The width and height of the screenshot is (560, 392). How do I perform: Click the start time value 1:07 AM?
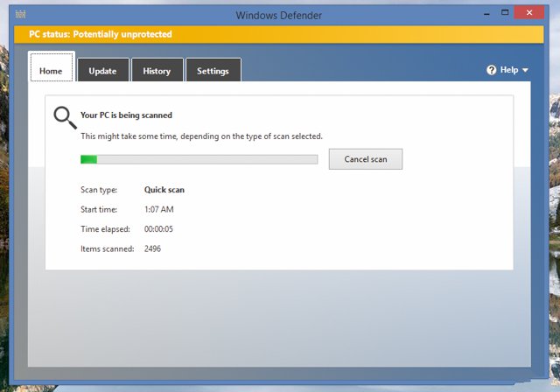point(159,210)
